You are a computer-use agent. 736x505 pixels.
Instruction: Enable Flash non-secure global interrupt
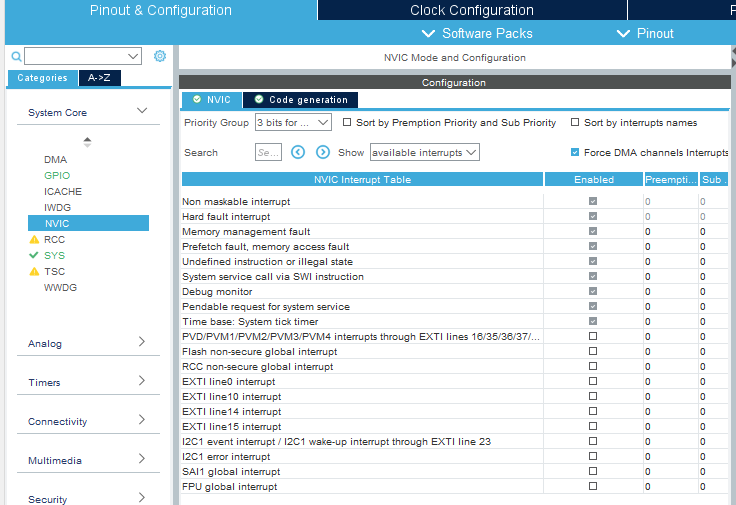(593, 351)
